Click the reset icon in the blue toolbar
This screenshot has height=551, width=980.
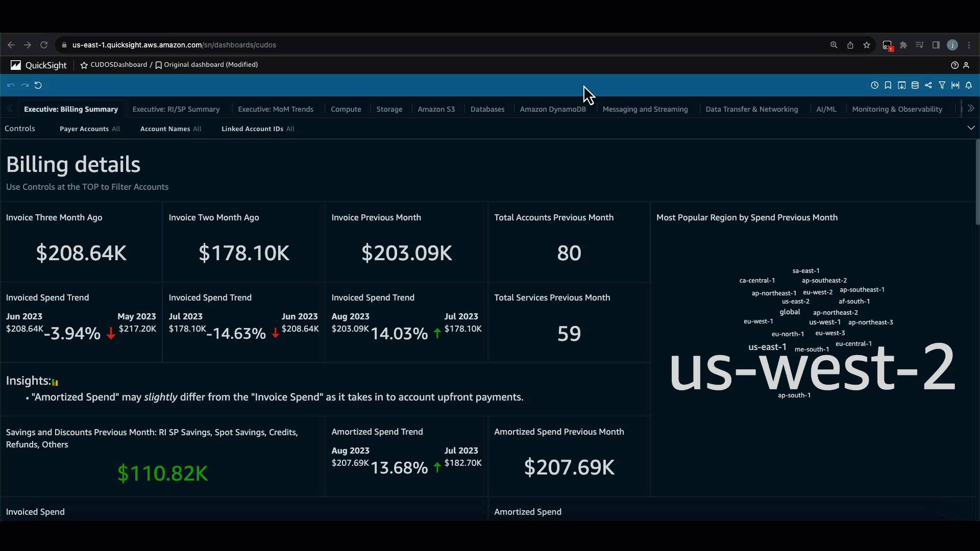coord(38,85)
